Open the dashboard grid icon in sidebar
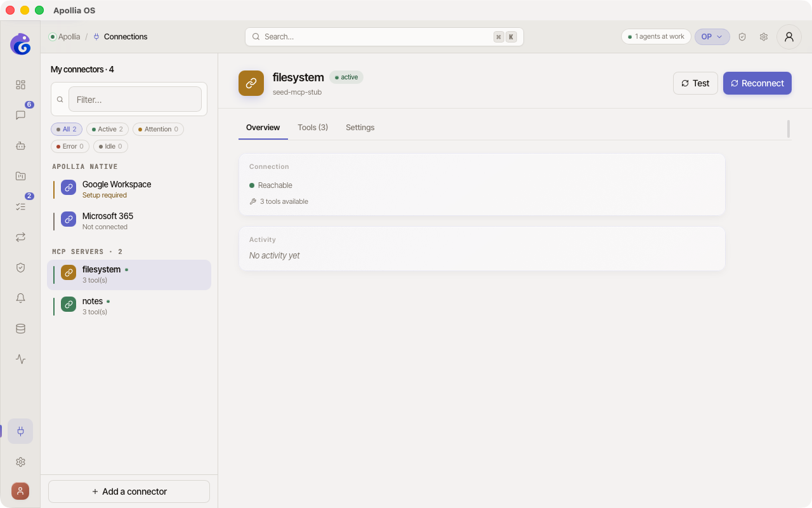This screenshot has width=812, height=508. (x=20, y=84)
